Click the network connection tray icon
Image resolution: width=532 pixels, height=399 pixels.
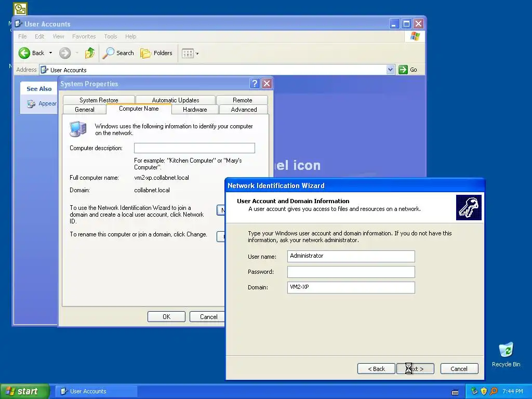pos(474,391)
